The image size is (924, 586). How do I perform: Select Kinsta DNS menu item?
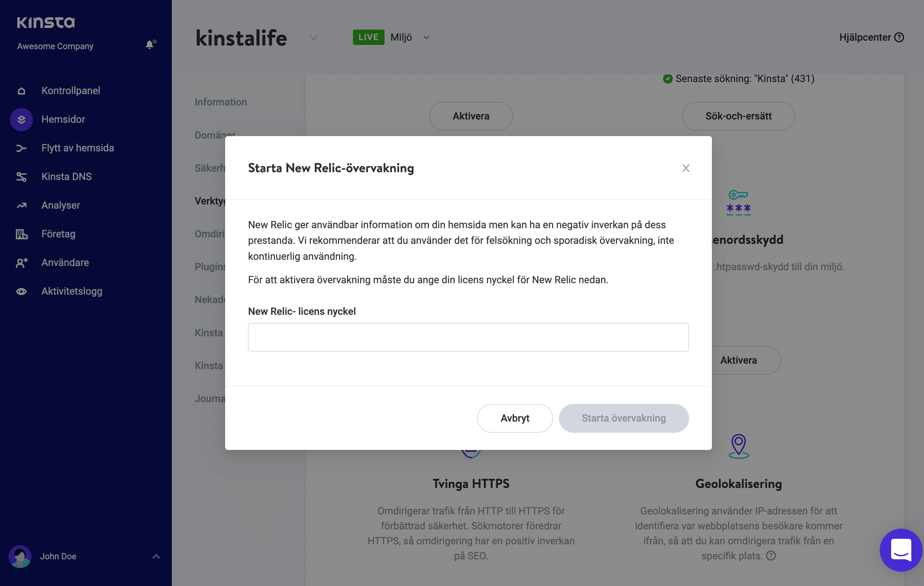66,177
